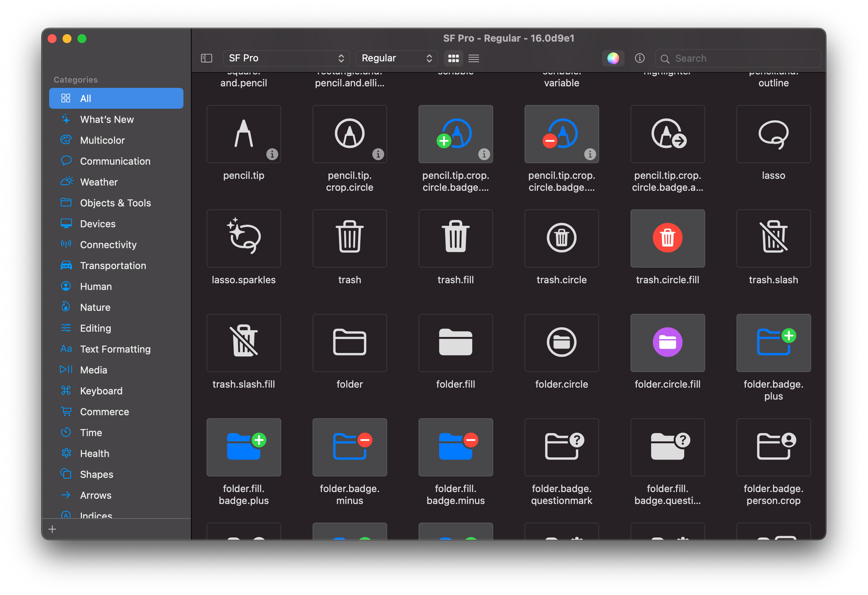Click info badge on pencil.tip symbol
The width and height of the screenshot is (868, 595).
click(272, 154)
